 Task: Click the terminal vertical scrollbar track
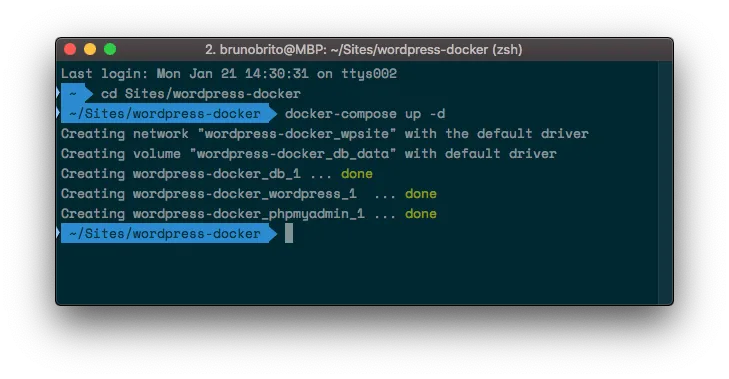coord(665,183)
